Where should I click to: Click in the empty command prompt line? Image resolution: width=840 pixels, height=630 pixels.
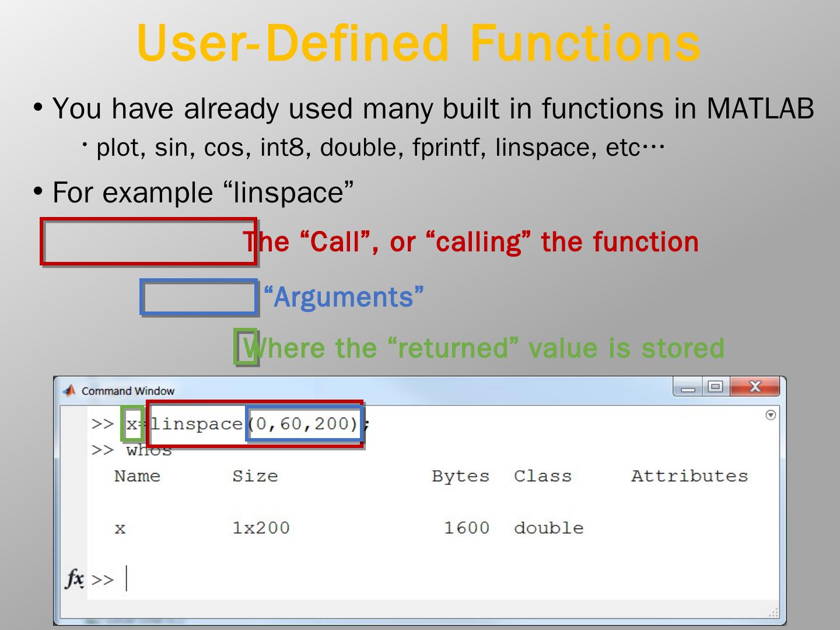click(x=350, y=579)
